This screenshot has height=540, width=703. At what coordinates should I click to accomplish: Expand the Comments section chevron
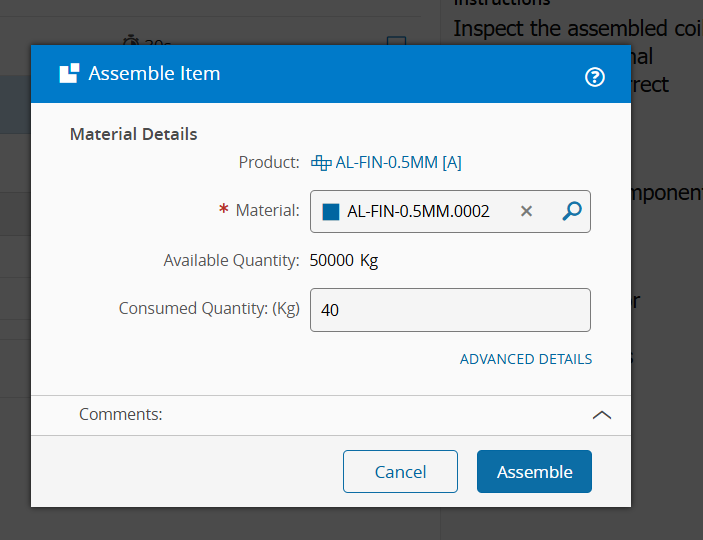tap(602, 415)
